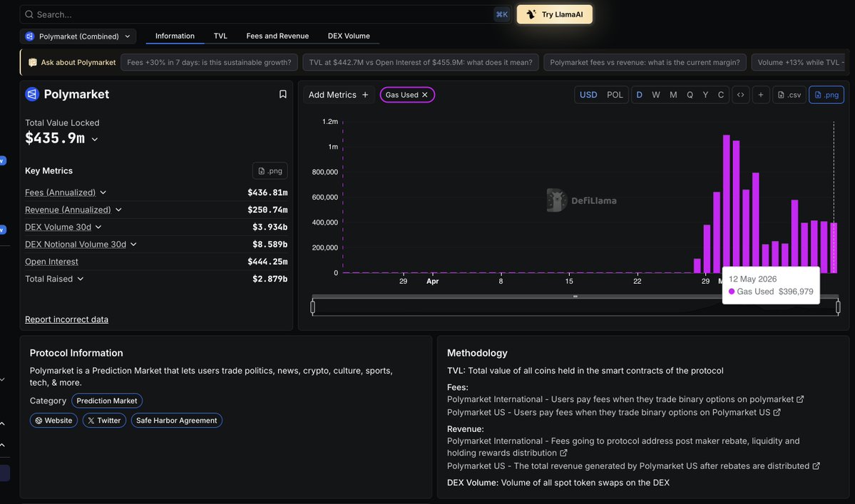Click the $2.879b total raised value
This screenshot has width=855, height=504.
270,279
